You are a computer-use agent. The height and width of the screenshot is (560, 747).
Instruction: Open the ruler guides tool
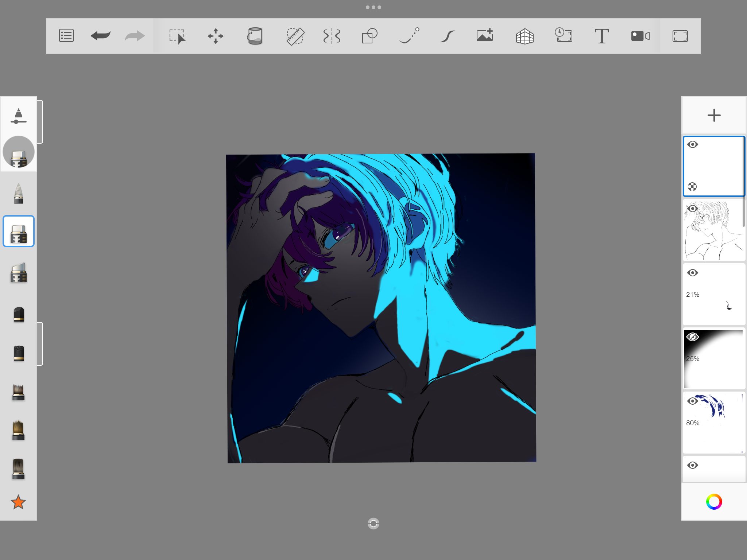coord(295,36)
